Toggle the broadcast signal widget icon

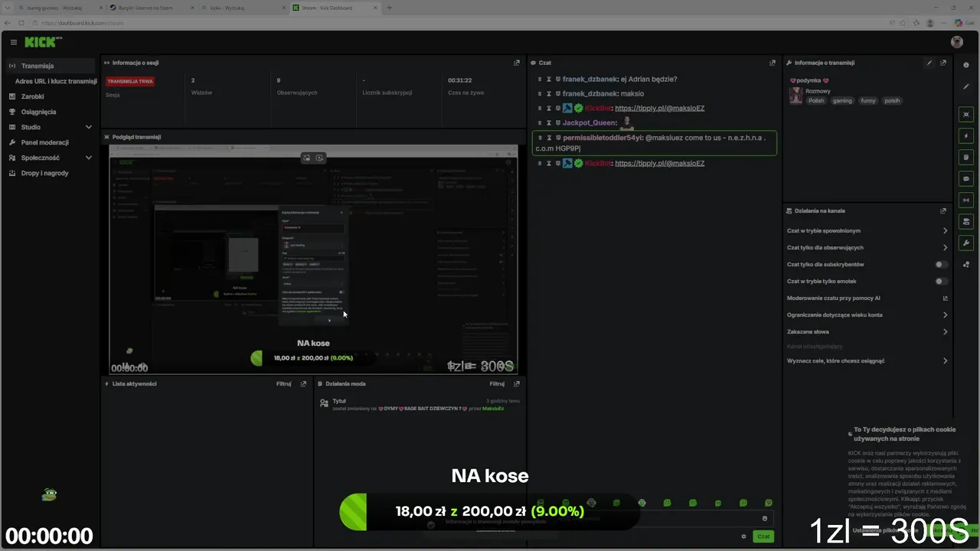click(x=966, y=200)
